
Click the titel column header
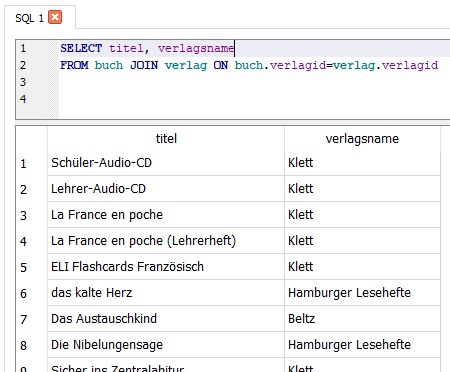pos(166,138)
